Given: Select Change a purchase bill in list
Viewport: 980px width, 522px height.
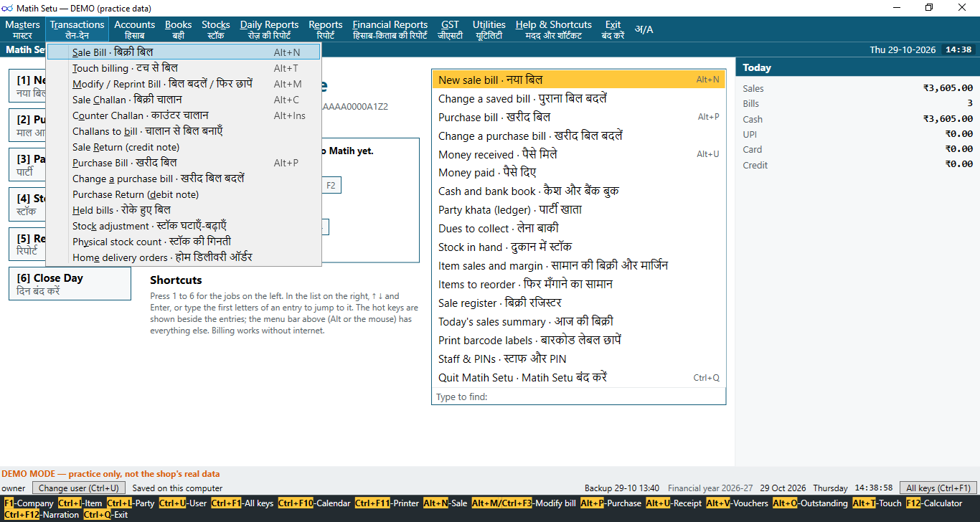Looking at the screenshot, I should 579,136.
